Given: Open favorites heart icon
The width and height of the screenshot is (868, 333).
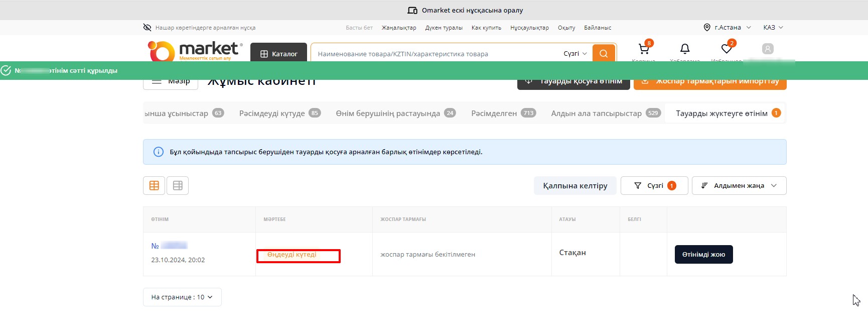Looking at the screenshot, I should click(x=726, y=49).
